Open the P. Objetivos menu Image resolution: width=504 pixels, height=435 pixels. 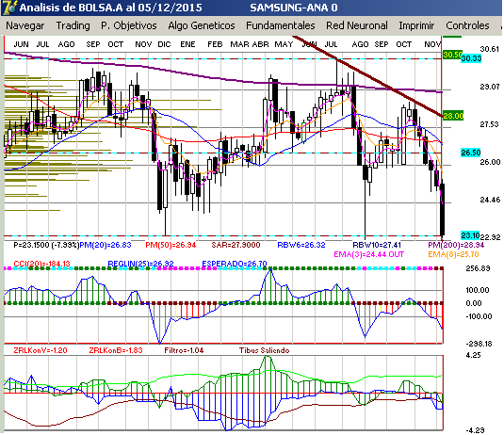128,25
